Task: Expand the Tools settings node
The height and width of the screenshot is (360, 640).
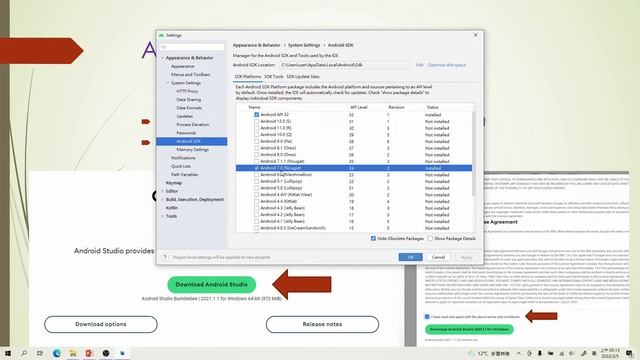Action: pos(162,216)
